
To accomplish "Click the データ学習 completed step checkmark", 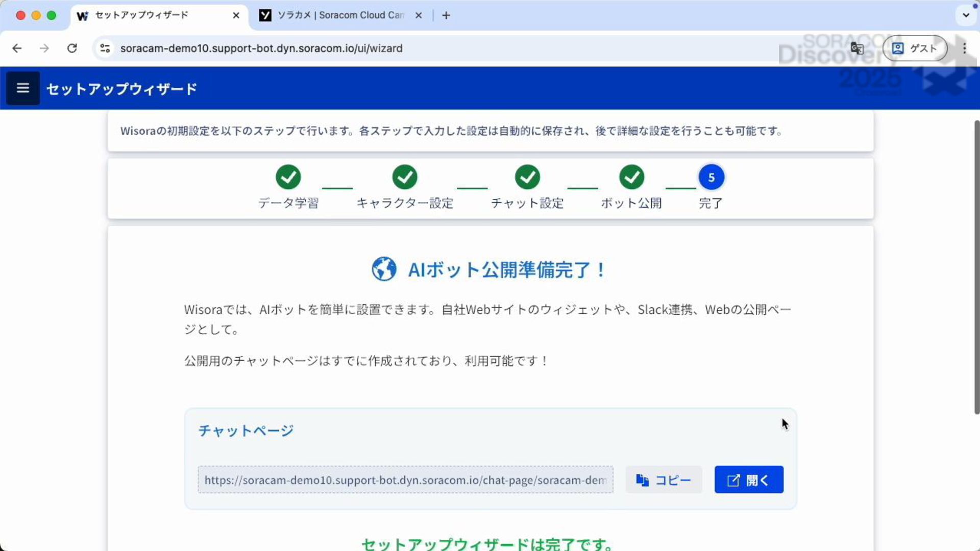I will [x=288, y=177].
